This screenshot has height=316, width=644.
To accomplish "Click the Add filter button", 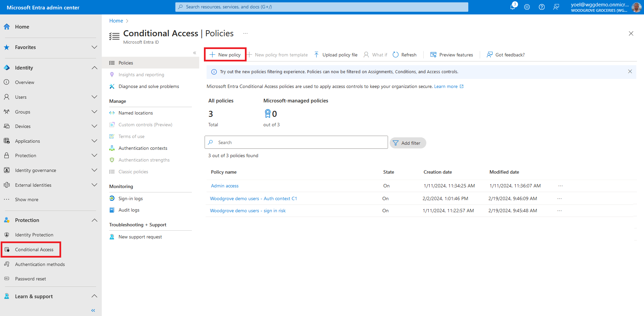I will (407, 143).
